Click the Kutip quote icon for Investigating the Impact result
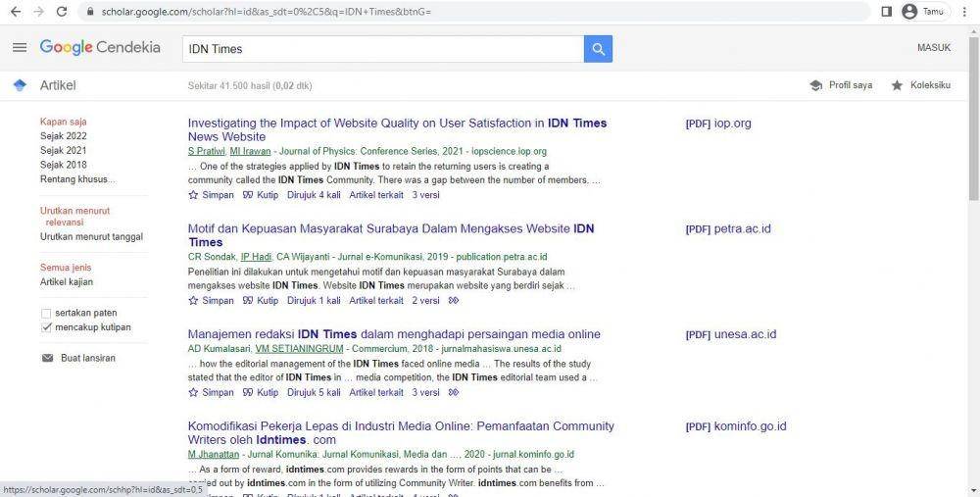This screenshot has height=497, width=980. pos(248,195)
